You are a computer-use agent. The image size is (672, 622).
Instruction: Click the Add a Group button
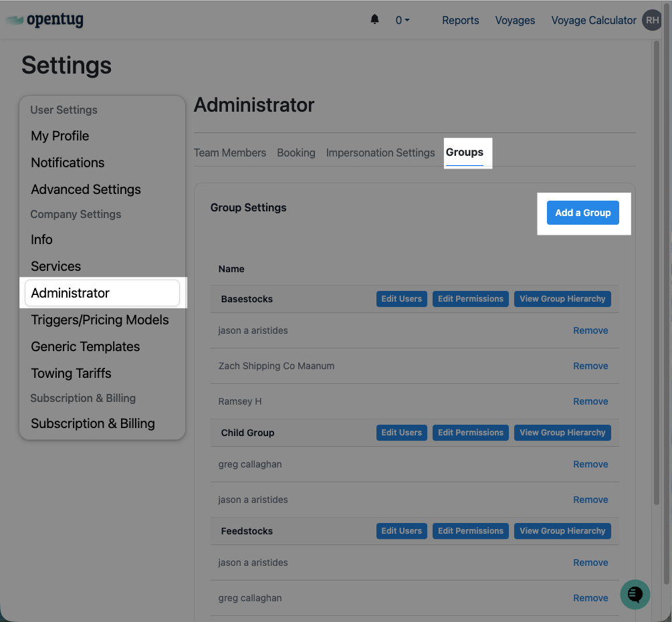click(x=583, y=213)
